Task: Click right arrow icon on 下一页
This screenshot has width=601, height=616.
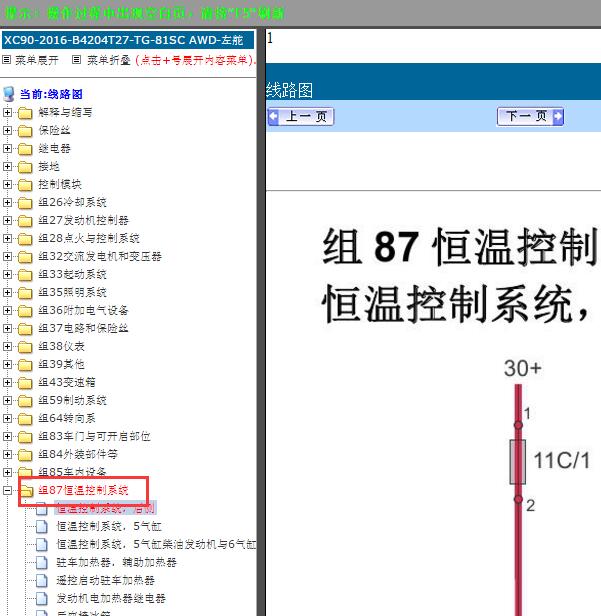Action: pyautogui.click(x=557, y=117)
